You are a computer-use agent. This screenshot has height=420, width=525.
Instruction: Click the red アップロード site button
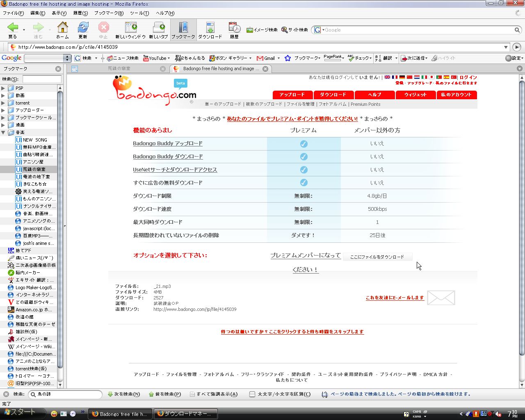(292, 95)
